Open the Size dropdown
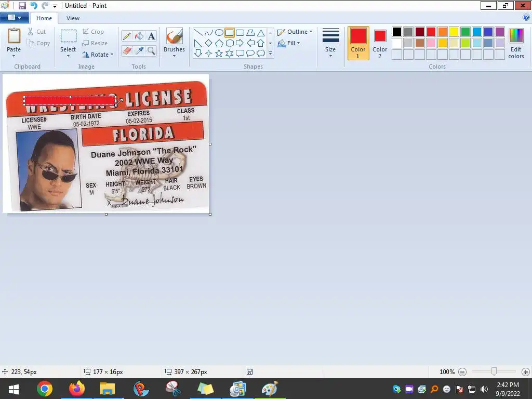Screen dimensions: 532x399 (330, 43)
